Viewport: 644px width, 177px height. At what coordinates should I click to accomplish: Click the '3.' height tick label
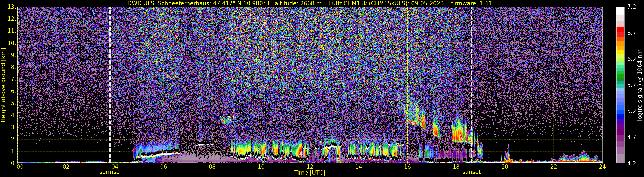tap(13, 127)
